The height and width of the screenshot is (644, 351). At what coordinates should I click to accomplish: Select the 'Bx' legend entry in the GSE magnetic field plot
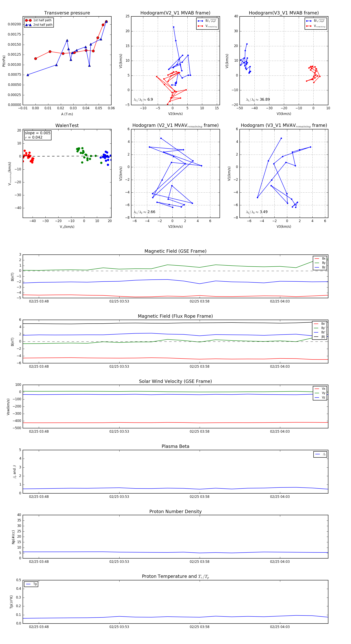(x=320, y=259)
